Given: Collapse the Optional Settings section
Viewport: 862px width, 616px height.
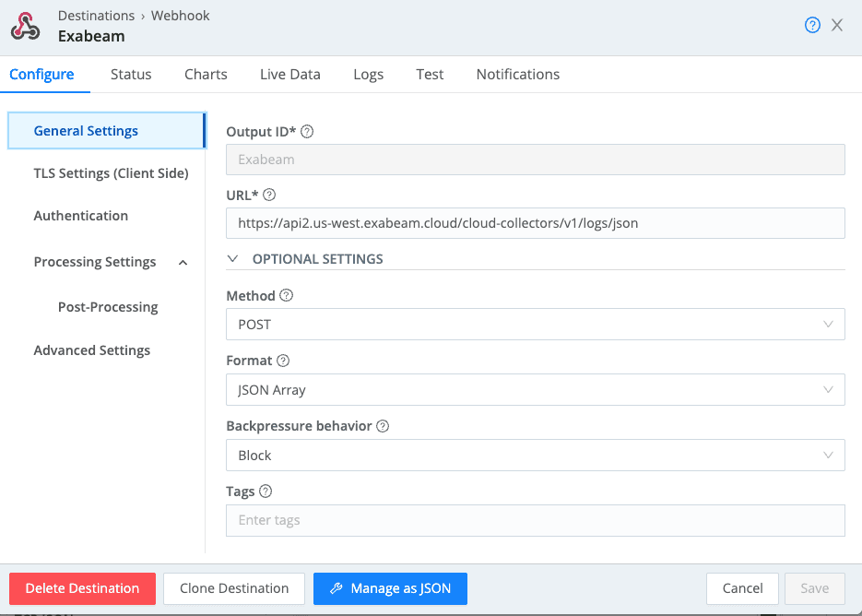Looking at the screenshot, I should (233, 259).
